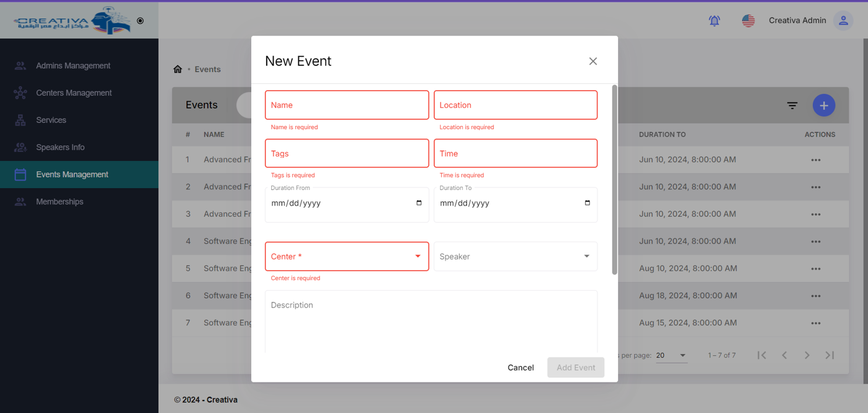Image resolution: width=868 pixels, height=413 pixels.
Task: Click the blue plus add button
Action: [x=823, y=106]
